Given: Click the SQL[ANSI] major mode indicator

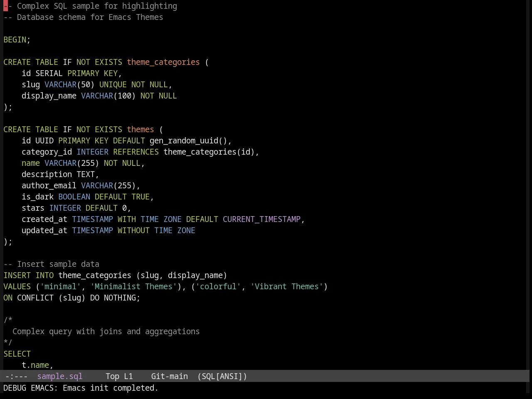Looking at the screenshot, I should [222, 377].
